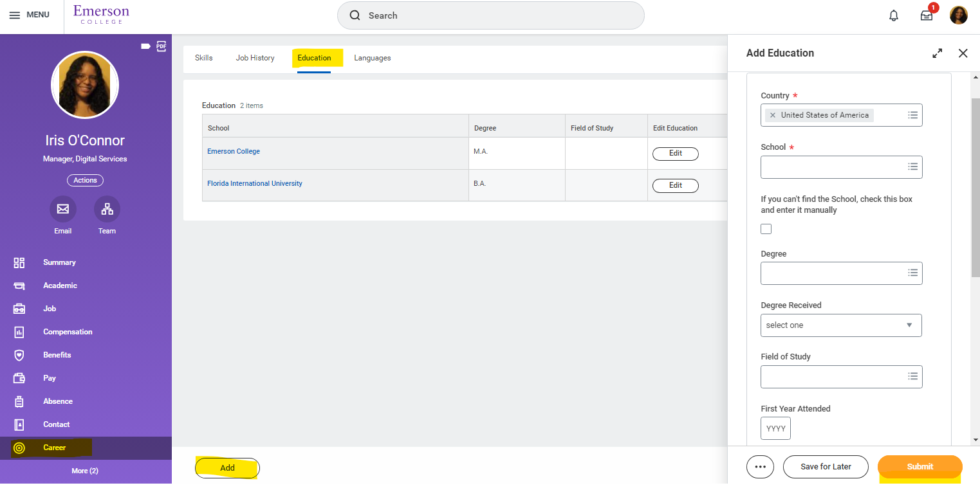
Task: Edit the Emerson College education row
Action: pyautogui.click(x=676, y=154)
